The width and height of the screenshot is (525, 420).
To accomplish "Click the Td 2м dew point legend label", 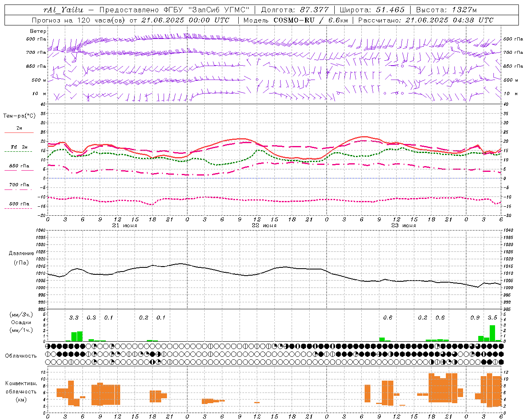I will pos(19,147).
